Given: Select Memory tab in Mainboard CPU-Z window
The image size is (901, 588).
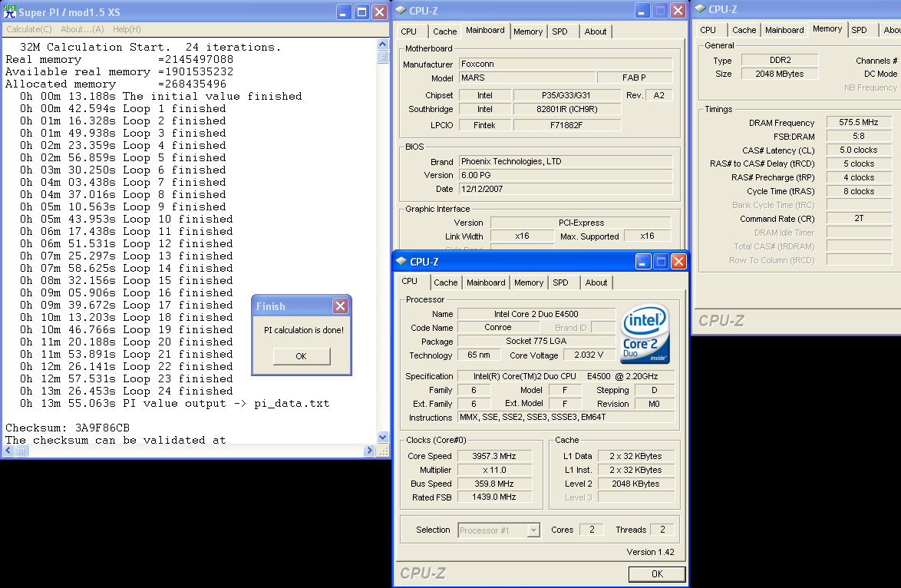Looking at the screenshot, I should click(x=528, y=31).
